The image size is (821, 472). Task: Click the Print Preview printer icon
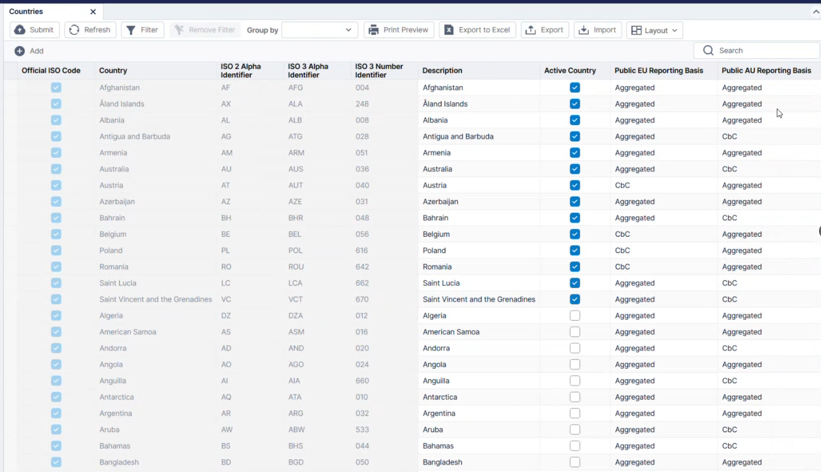tap(373, 30)
